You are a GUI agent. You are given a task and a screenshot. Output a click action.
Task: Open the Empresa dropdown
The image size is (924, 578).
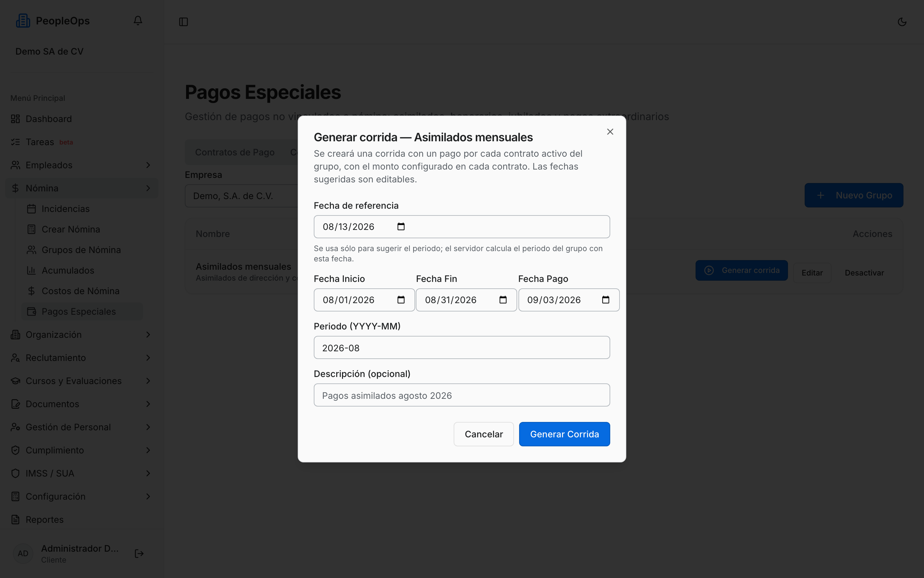(x=242, y=196)
